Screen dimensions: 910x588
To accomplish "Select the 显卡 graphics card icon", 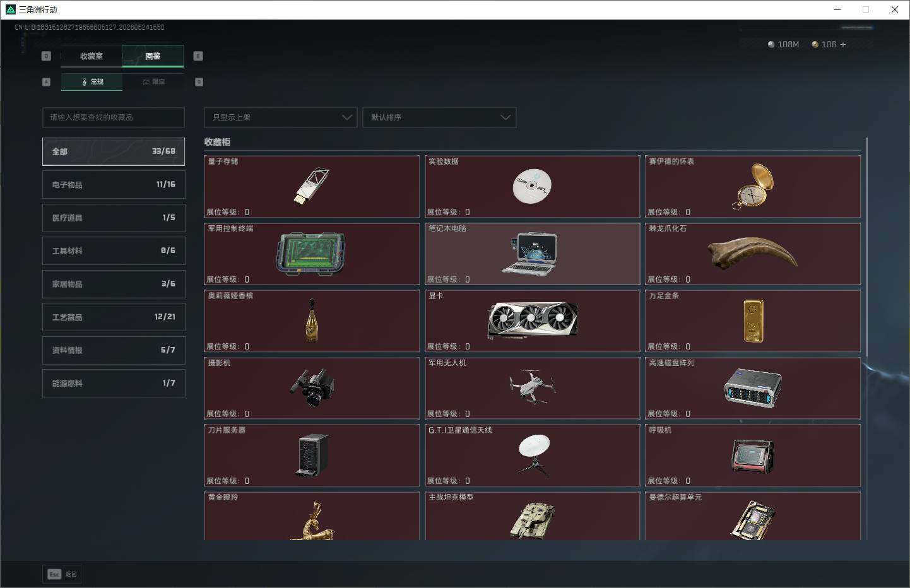I will pos(533,320).
